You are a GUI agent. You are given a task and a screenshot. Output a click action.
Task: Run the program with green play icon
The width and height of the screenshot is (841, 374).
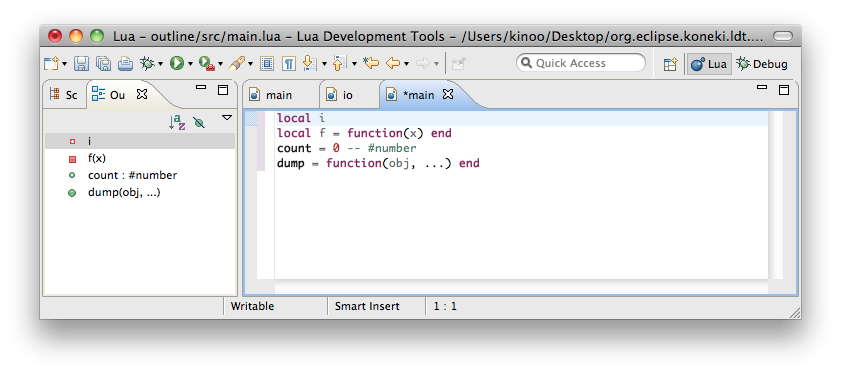(x=176, y=63)
